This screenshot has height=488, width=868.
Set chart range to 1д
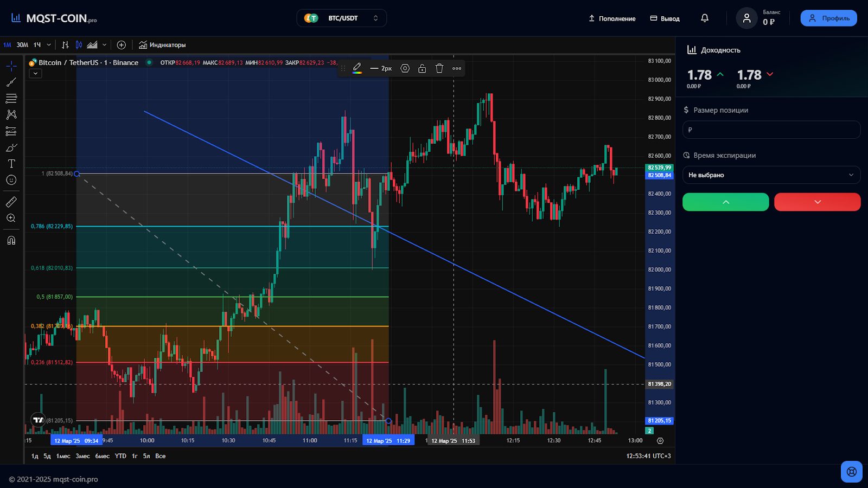point(35,456)
